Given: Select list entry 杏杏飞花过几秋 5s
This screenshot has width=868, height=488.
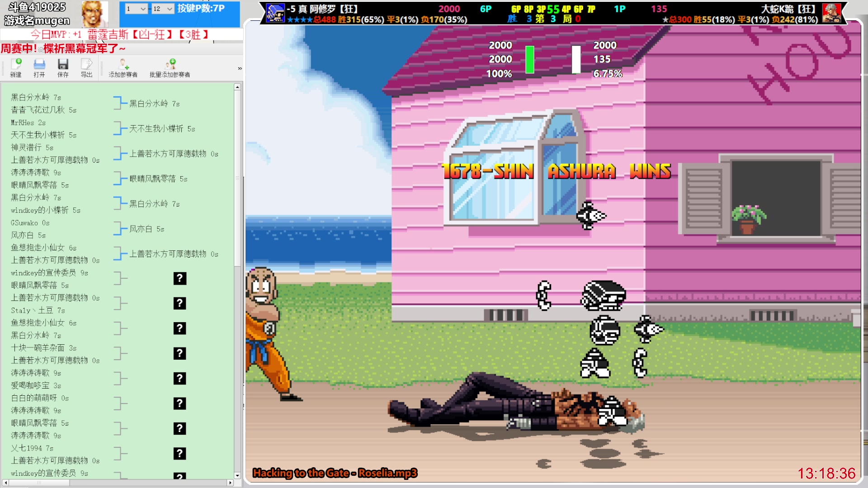Looking at the screenshot, I should tap(44, 110).
